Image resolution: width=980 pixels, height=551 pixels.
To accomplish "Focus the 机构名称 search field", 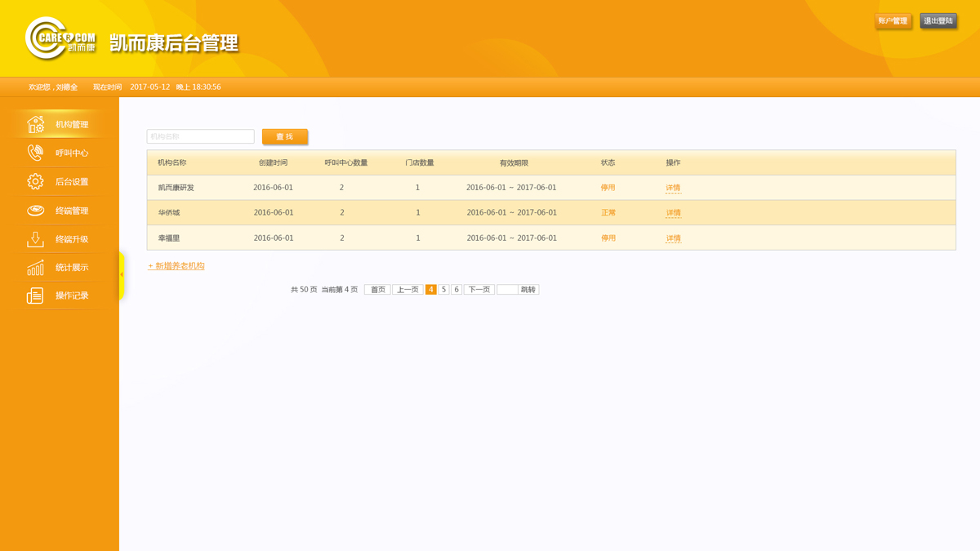I will [x=200, y=136].
